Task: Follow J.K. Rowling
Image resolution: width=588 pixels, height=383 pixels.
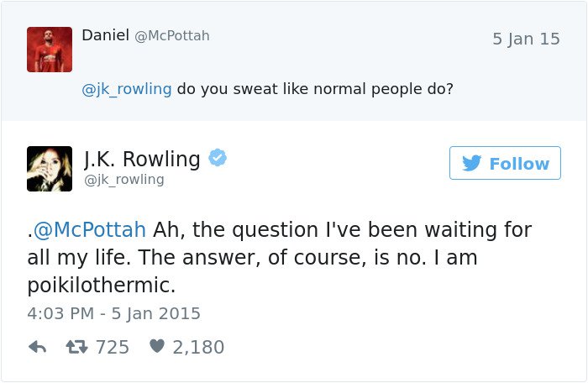Action: tap(505, 163)
